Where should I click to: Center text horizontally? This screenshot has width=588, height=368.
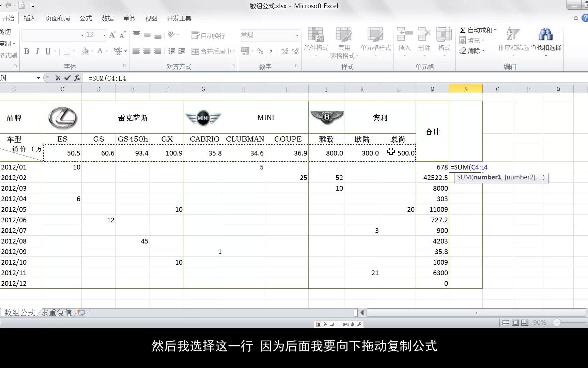(146, 51)
